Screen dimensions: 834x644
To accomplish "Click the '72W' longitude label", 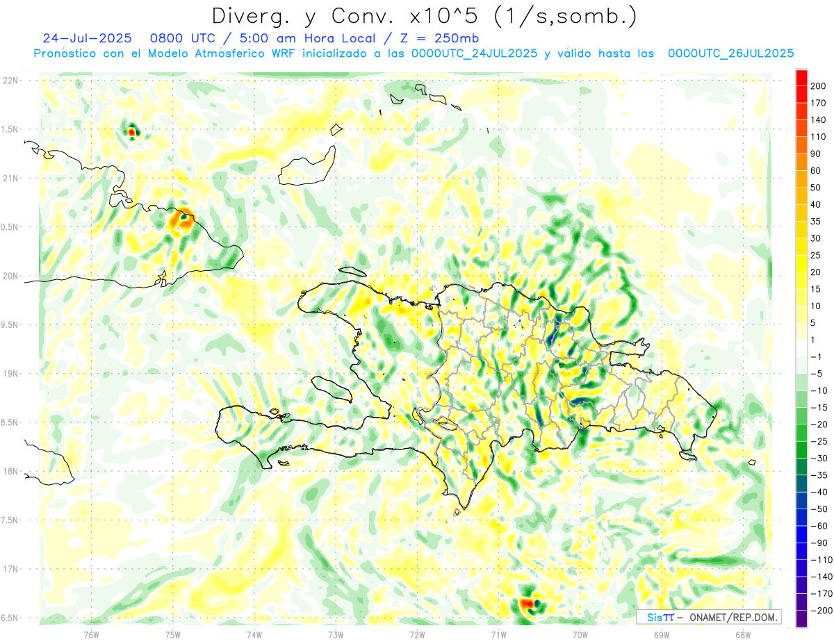I will click(417, 634).
